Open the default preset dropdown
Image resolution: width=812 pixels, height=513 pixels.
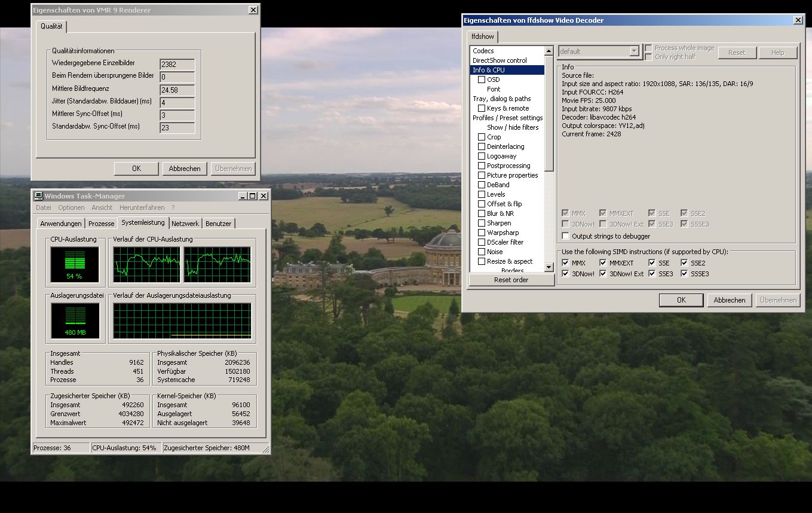(x=635, y=51)
